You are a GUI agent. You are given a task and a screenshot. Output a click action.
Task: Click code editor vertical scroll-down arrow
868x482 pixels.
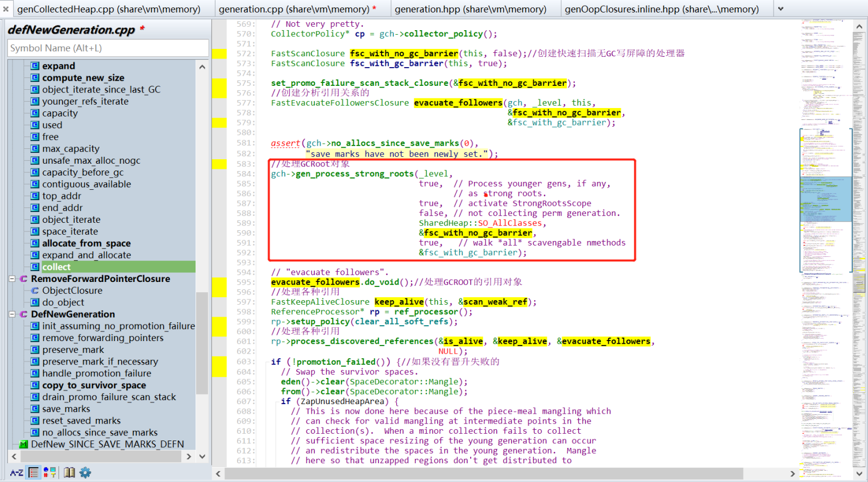coord(859,473)
